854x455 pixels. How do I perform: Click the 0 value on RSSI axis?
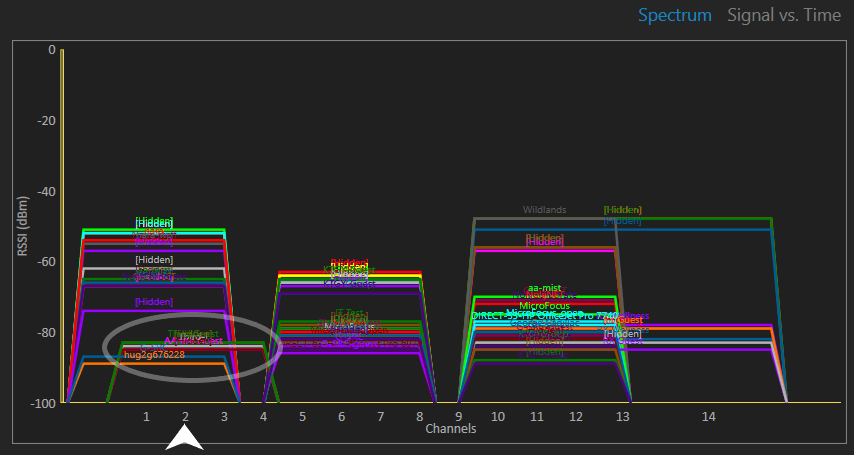click(x=52, y=50)
